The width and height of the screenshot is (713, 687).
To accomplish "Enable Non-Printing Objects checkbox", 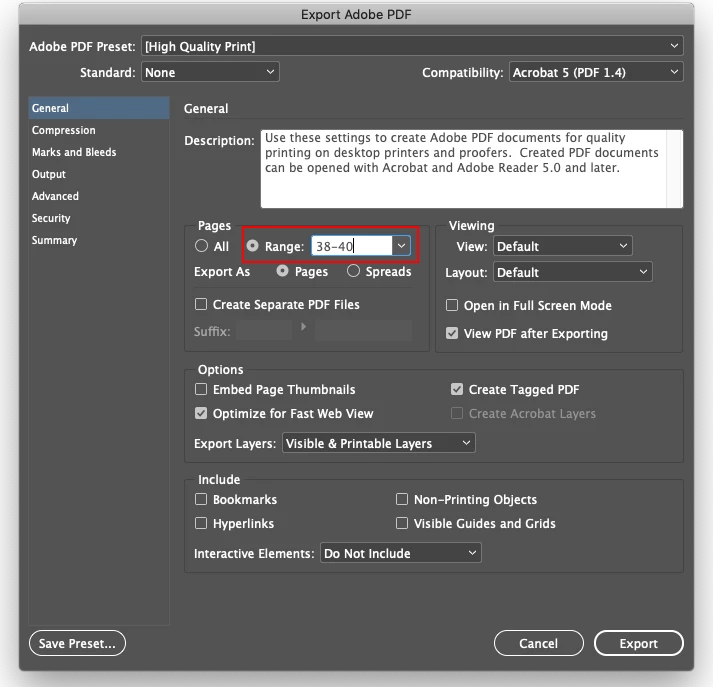I will [402, 499].
